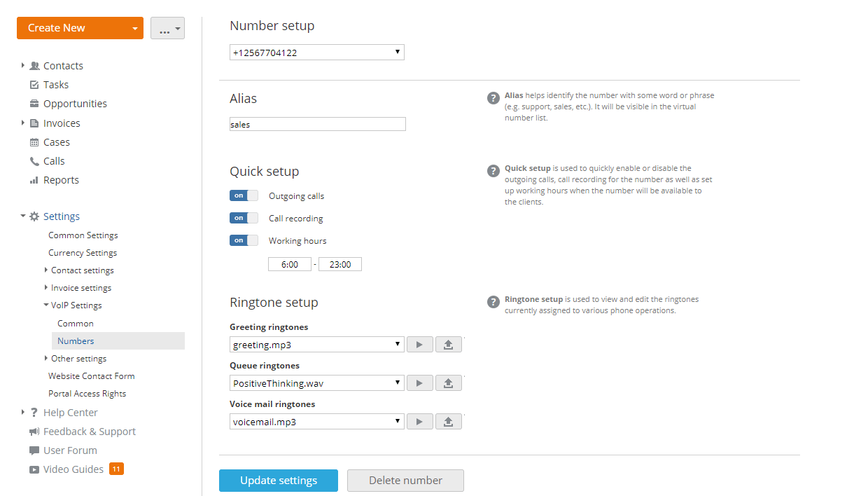The height and width of the screenshot is (496, 868).
Task: Open the phone number dropdown
Action: [x=316, y=52]
